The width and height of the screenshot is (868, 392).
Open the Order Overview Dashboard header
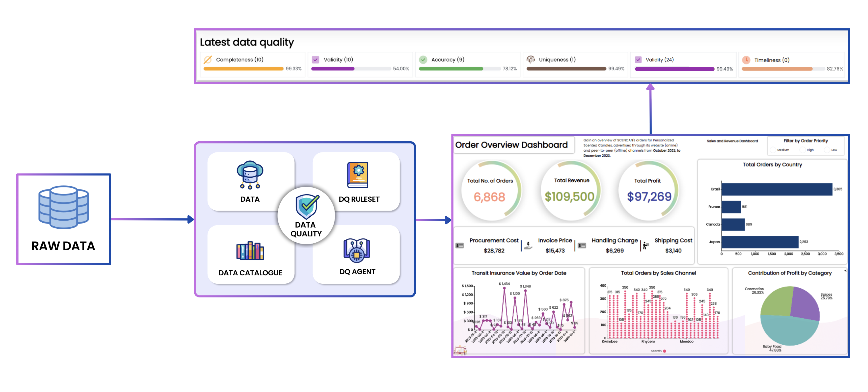[x=511, y=145]
